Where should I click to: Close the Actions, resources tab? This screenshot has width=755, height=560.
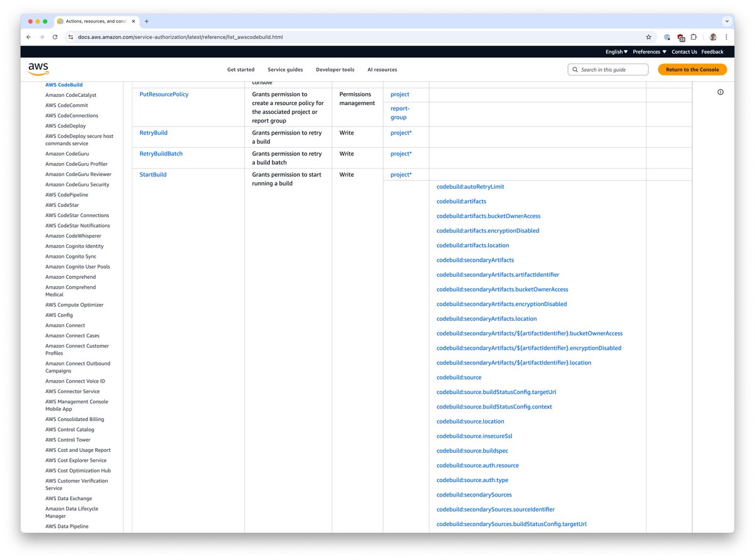coord(132,21)
